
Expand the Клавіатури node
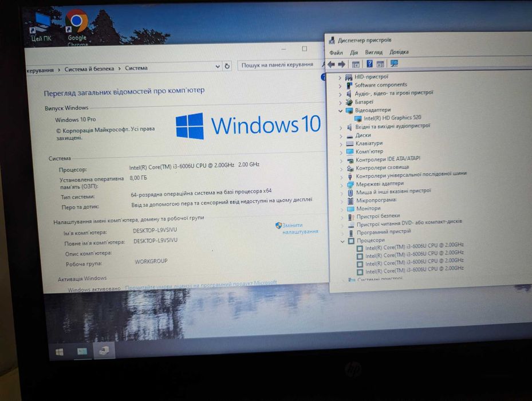[341, 144]
